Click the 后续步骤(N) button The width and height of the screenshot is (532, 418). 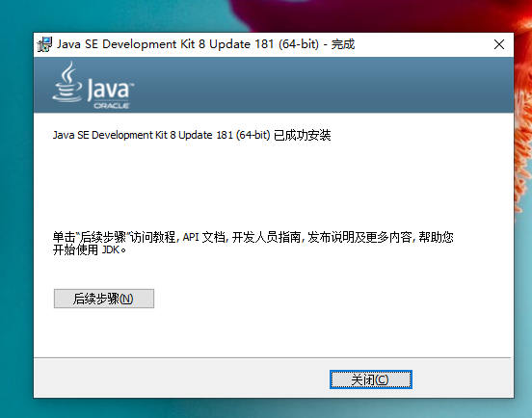[x=104, y=299]
